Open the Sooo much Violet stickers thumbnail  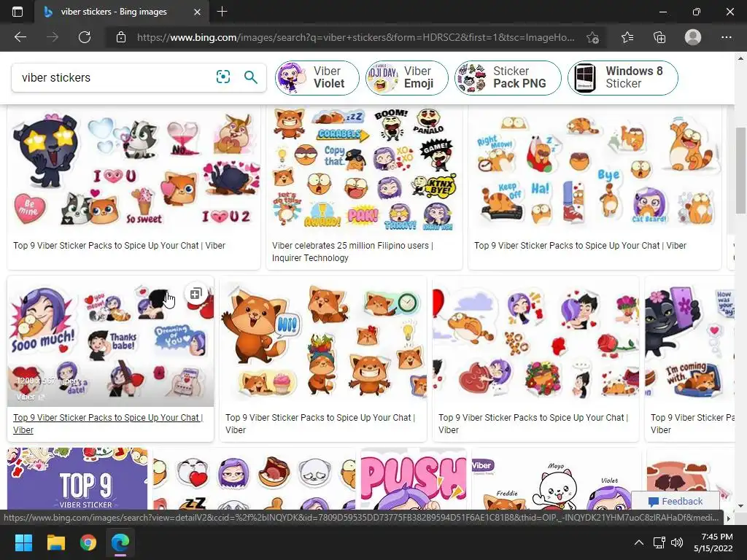pos(111,341)
